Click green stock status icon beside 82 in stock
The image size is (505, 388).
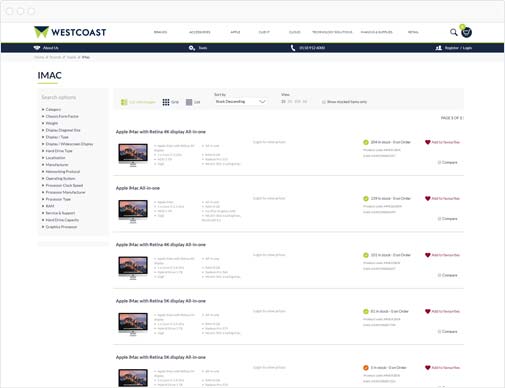coord(366,312)
